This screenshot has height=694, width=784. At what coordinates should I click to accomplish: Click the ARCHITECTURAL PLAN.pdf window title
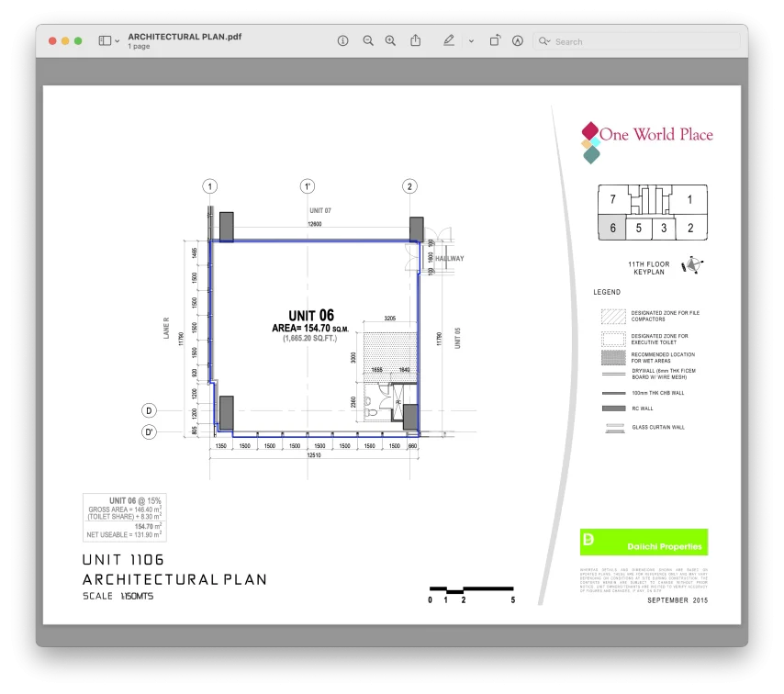185,37
